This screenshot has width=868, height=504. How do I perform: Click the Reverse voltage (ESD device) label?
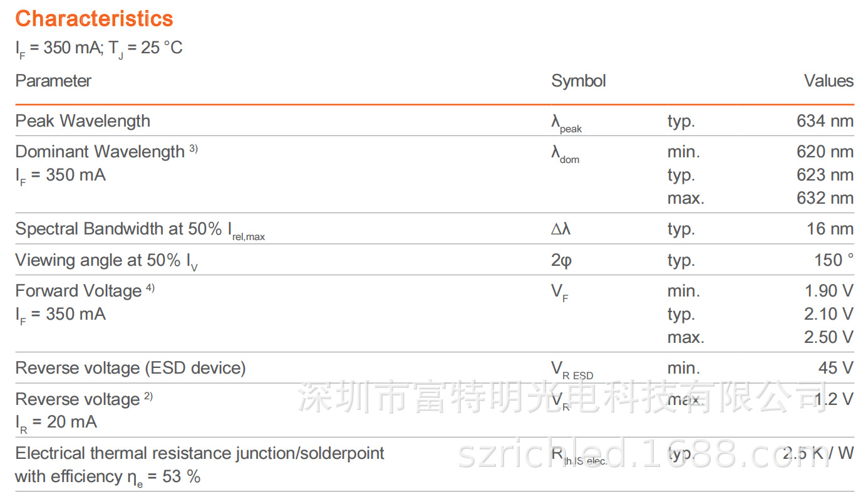pos(130,368)
